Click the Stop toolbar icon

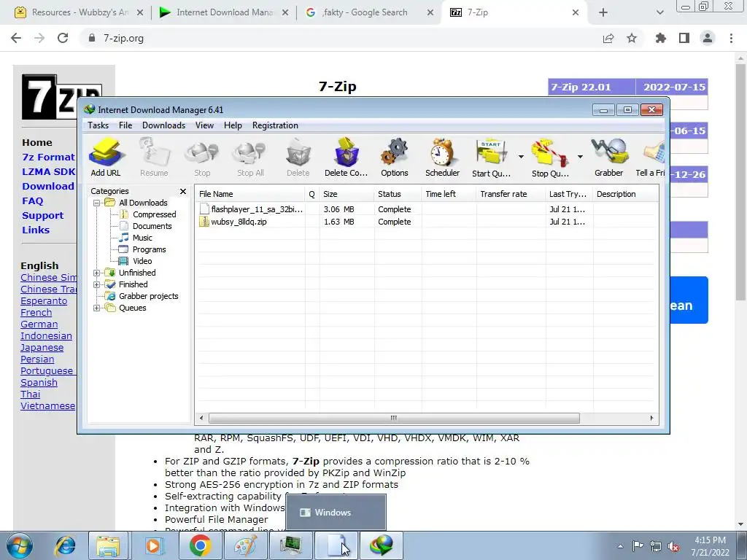pos(202,157)
